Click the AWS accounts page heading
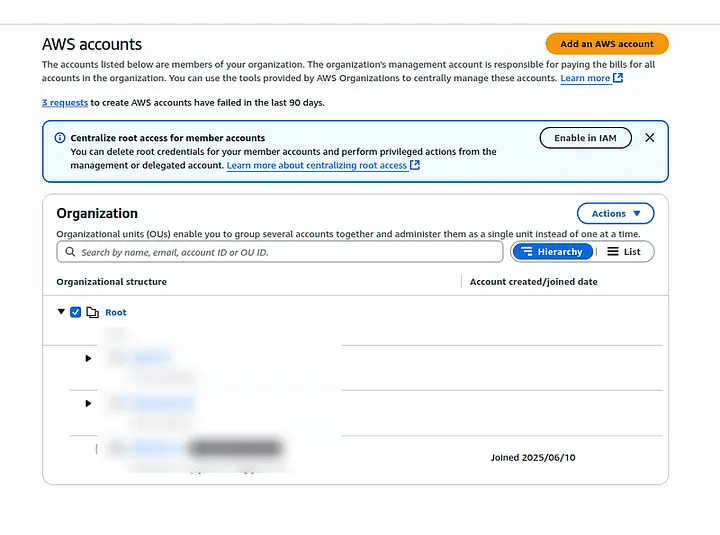The width and height of the screenshot is (720, 535). [92, 44]
